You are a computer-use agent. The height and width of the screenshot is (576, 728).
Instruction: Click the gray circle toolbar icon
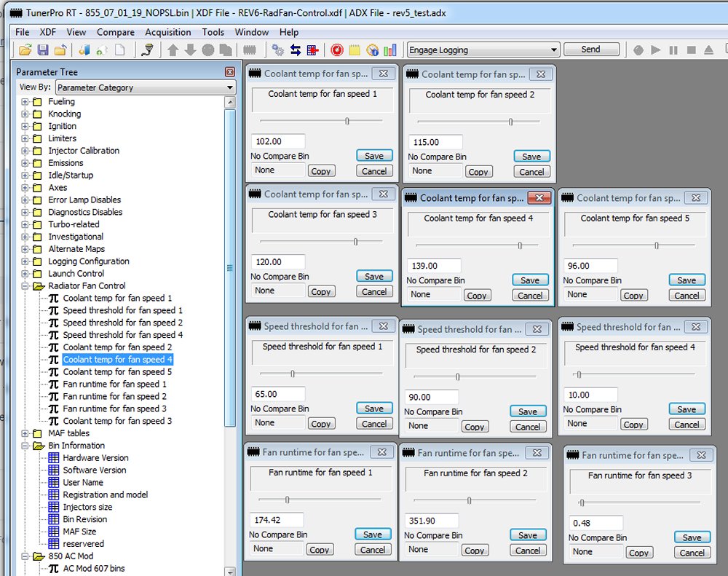pyautogui.click(x=208, y=50)
